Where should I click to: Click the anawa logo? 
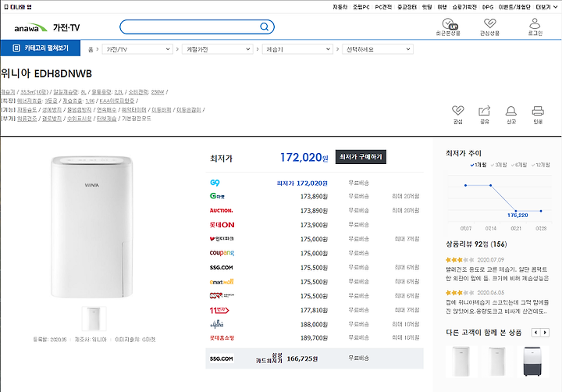30,27
